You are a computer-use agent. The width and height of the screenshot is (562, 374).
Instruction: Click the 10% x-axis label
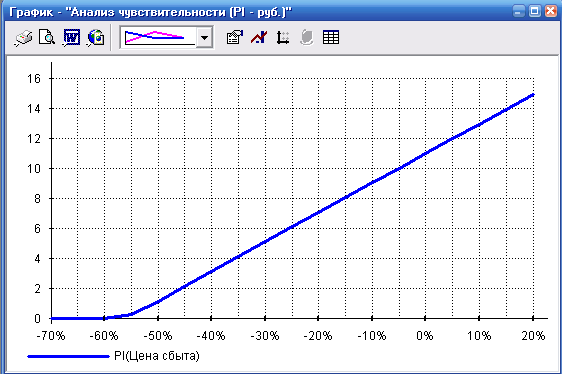[479, 336]
